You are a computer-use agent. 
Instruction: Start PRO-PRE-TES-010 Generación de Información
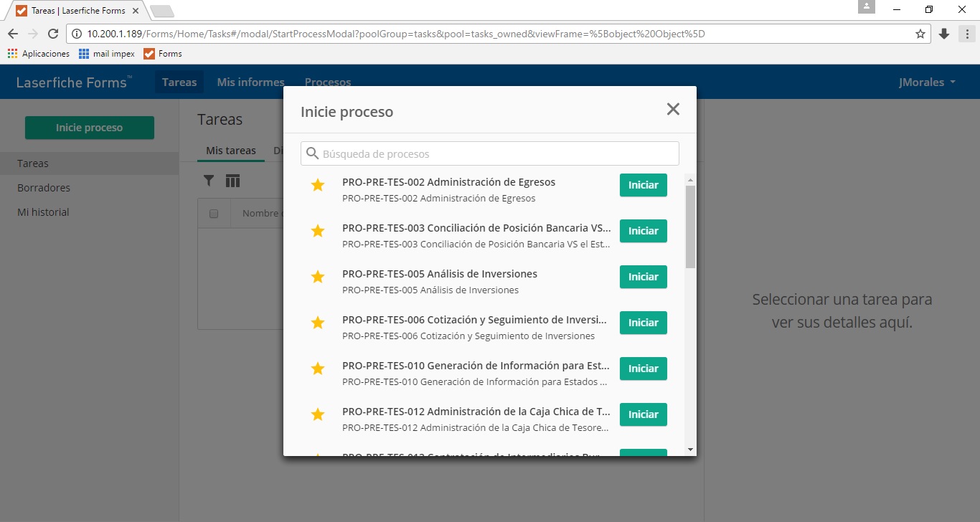[644, 369]
